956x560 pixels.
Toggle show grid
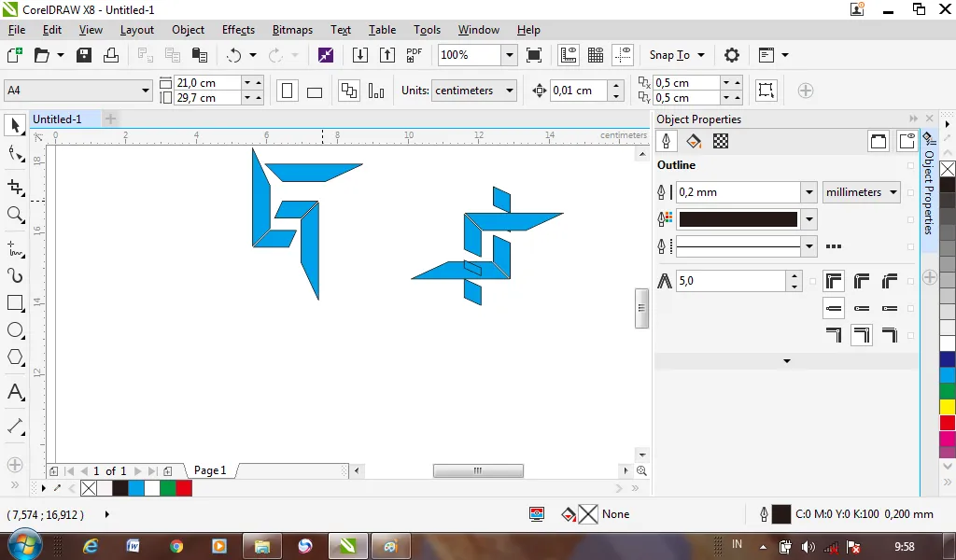(x=596, y=55)
